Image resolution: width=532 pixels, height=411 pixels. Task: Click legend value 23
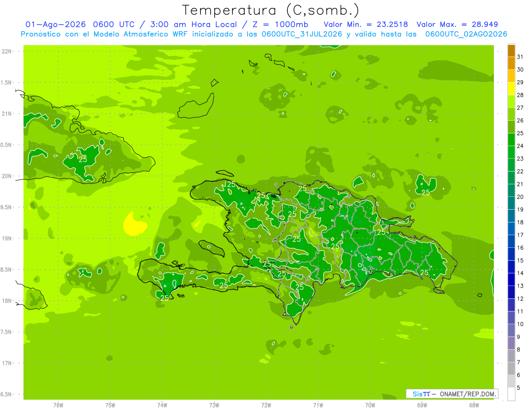click(x=520, y=159)
